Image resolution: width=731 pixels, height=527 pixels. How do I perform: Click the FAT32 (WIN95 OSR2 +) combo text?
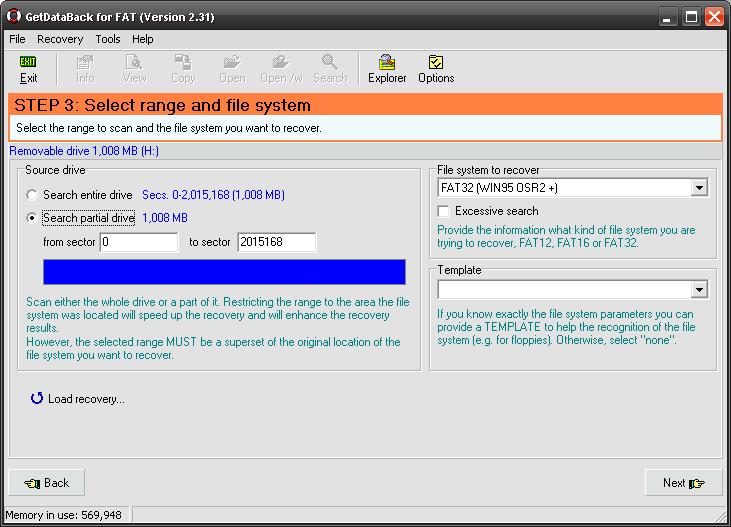point(499,188)
